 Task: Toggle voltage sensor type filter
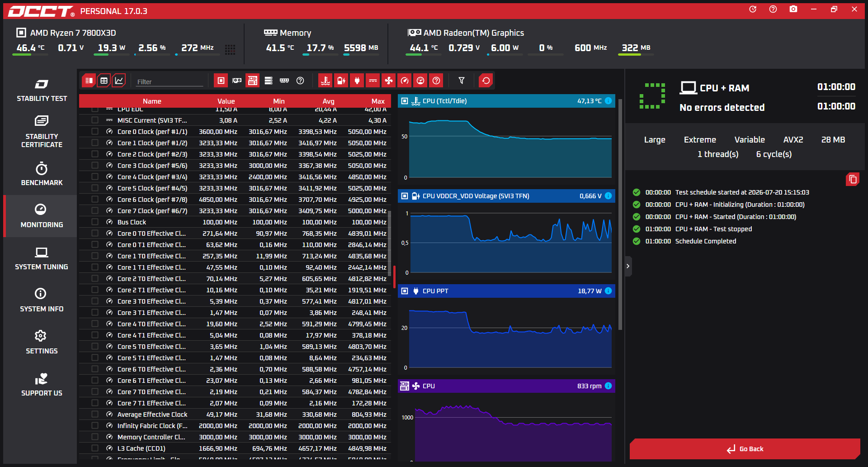coord(341,81)
